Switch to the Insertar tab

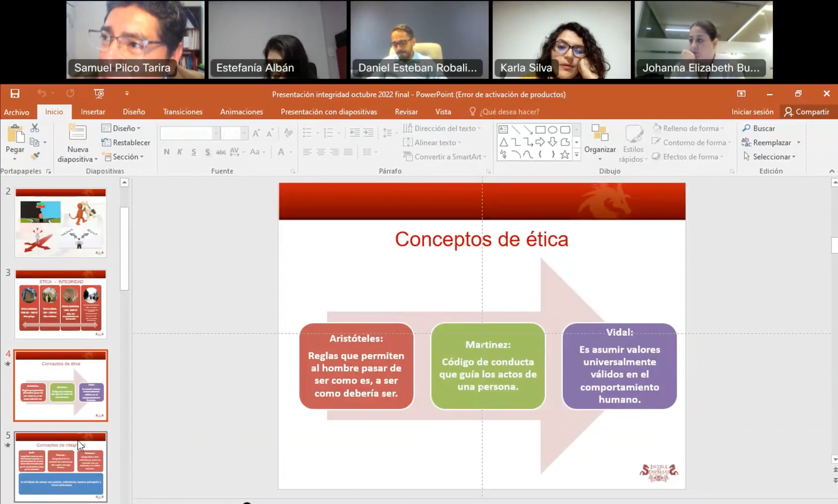(93, 112)
